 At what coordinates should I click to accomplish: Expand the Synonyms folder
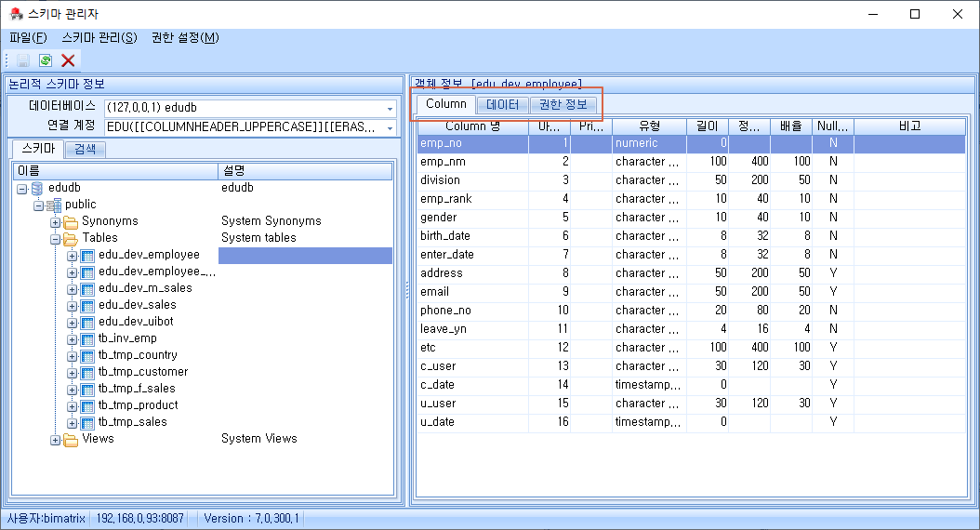tap(56, 222)
